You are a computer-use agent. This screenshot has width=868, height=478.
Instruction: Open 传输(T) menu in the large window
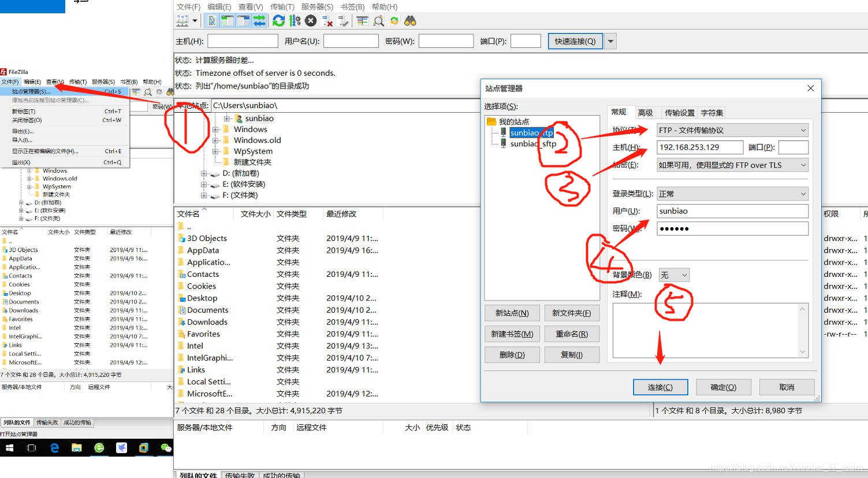(x=282, y=7)
